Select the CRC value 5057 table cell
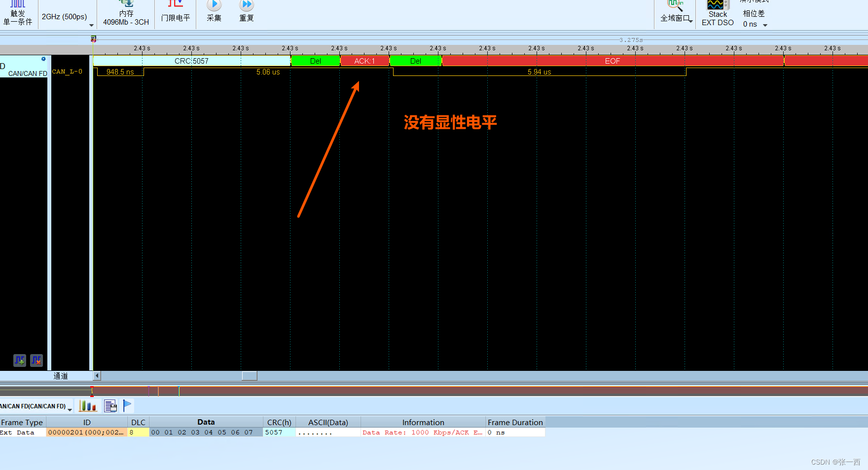Image resolution: width=868 pixels, height=470 pixels. click(x=279, y=433)
